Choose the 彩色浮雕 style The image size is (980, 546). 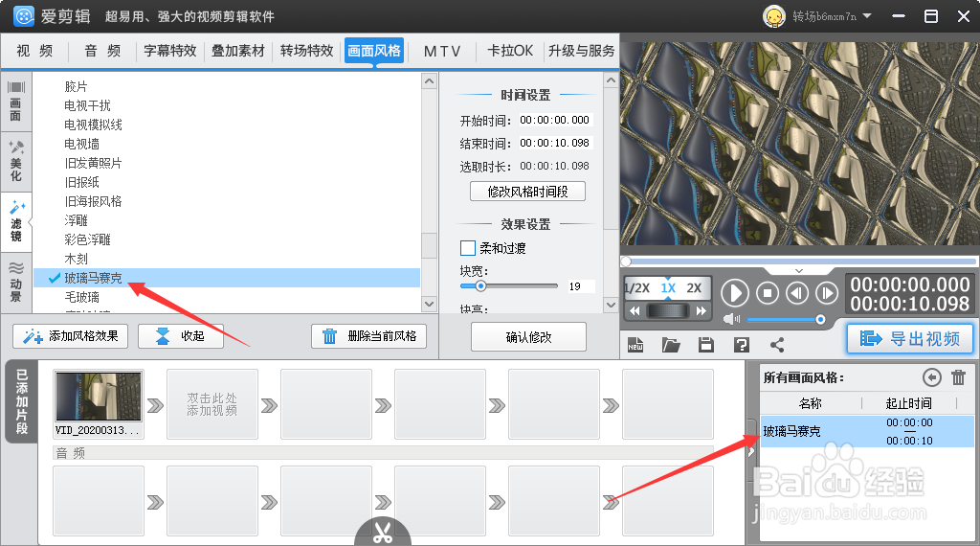87,239
